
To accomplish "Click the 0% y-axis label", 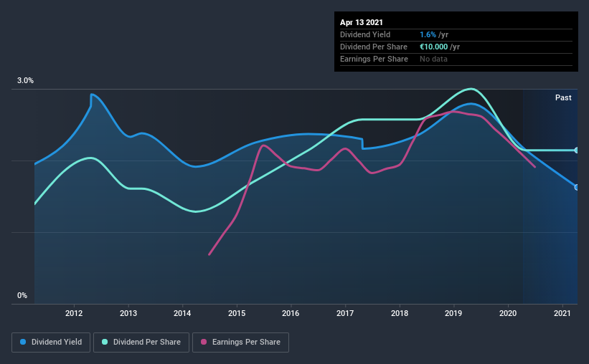I will 22,295.
